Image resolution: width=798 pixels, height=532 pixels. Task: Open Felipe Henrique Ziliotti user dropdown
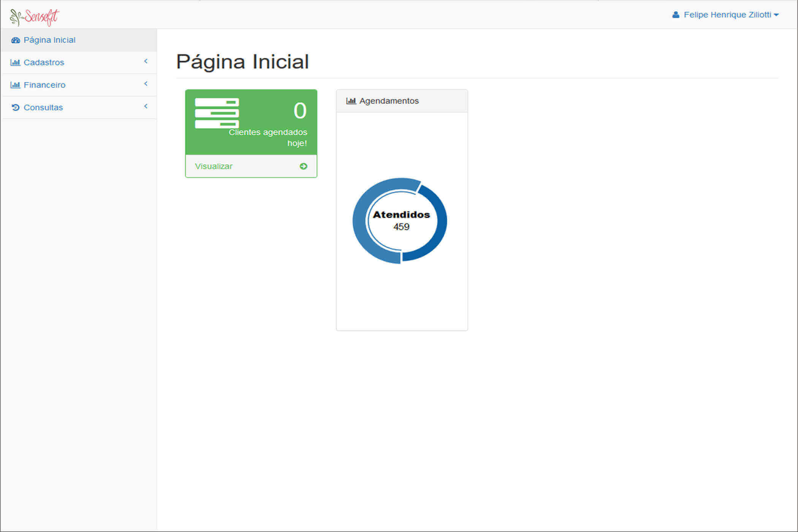coord(725,15)
